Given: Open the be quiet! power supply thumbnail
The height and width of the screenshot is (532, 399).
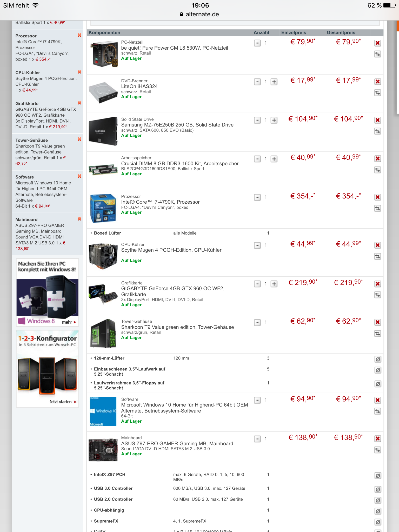Looking at the screenshot, I should (x=103, y=54).
